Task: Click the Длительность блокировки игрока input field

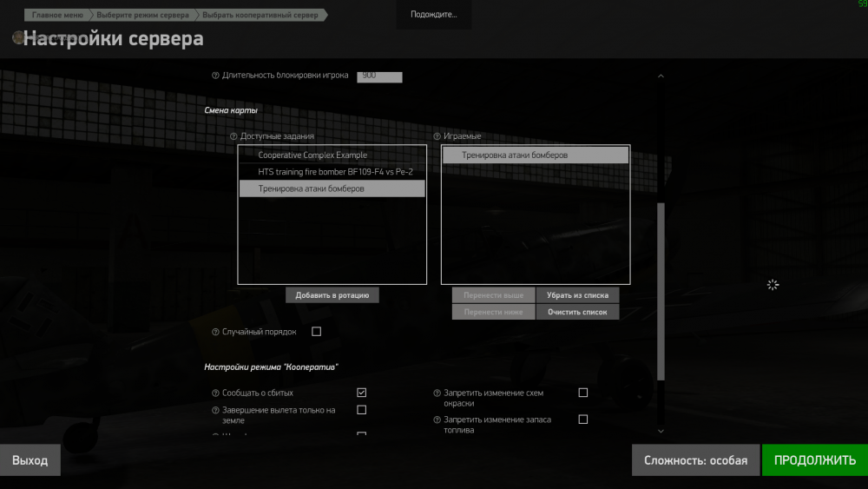Action: (x=379, y=76)
